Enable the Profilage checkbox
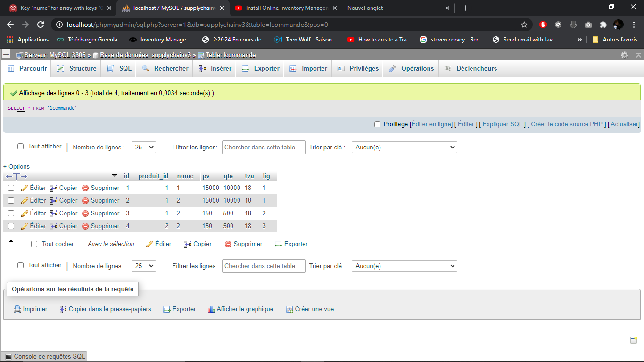644x362 pixels. tap(377, 124)
